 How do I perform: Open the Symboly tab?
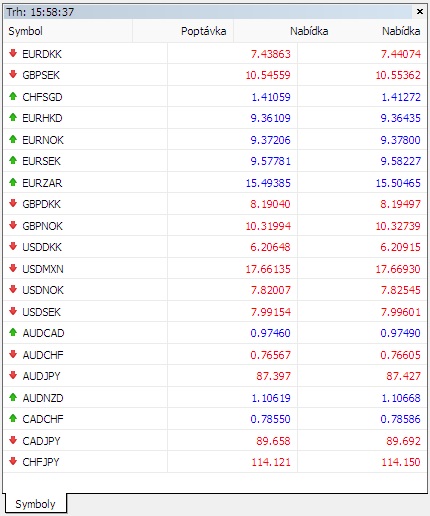click(35, 504)
